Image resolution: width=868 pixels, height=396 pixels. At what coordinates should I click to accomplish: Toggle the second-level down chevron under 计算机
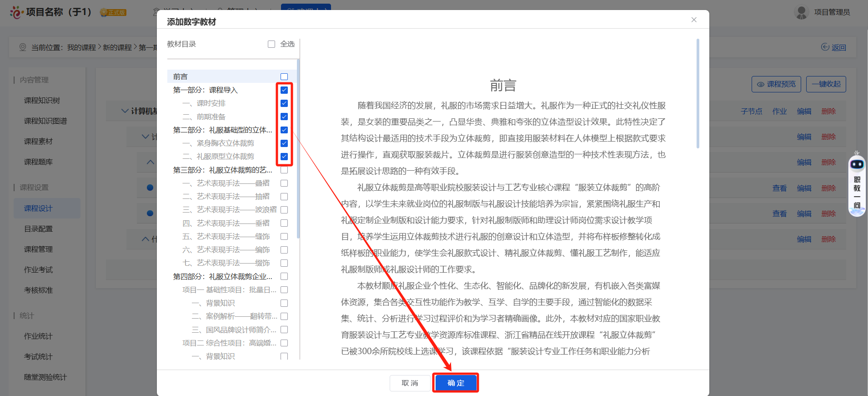click(x=146, y=137)
